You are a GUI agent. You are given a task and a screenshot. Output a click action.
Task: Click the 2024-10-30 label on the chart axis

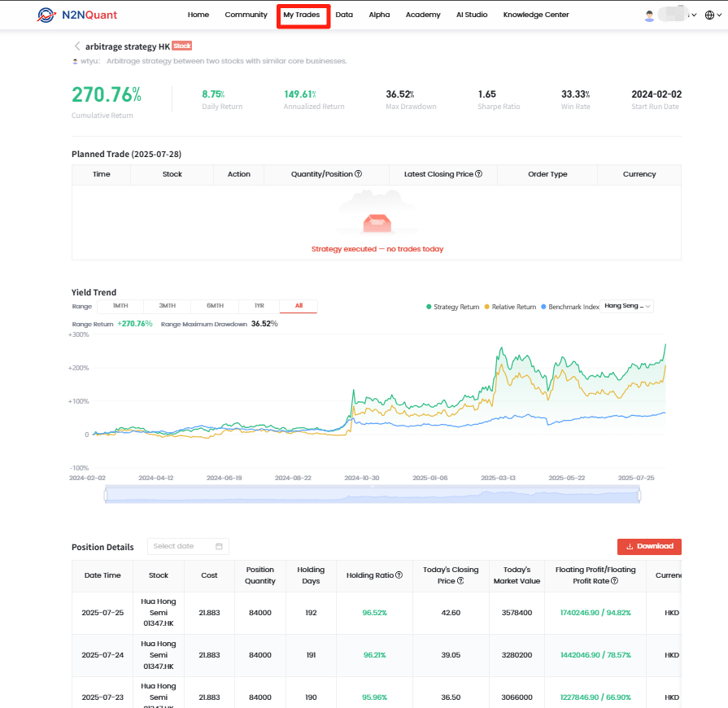coord(362,478)
